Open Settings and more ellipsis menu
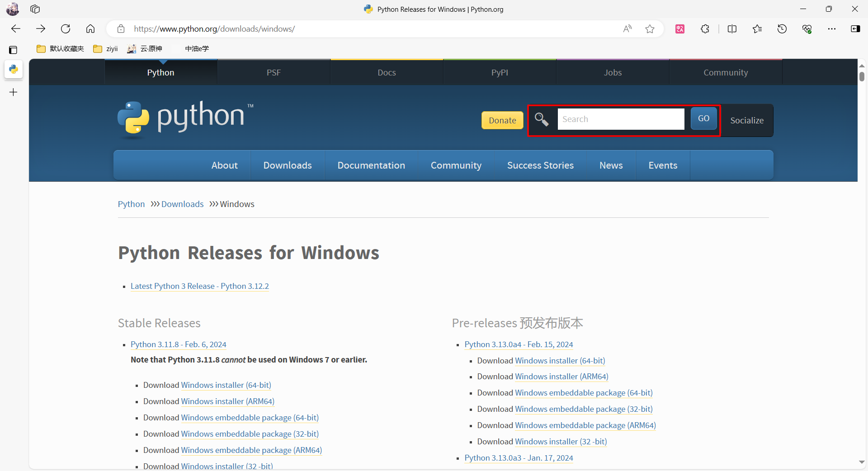Screen dimensions: 868x471 [x=831, y=29]
